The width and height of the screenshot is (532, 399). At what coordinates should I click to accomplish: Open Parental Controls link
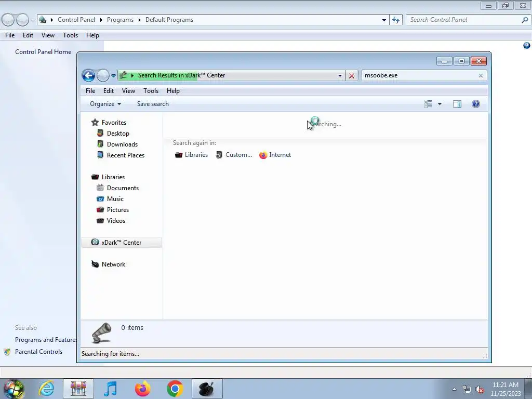point(38,352)
